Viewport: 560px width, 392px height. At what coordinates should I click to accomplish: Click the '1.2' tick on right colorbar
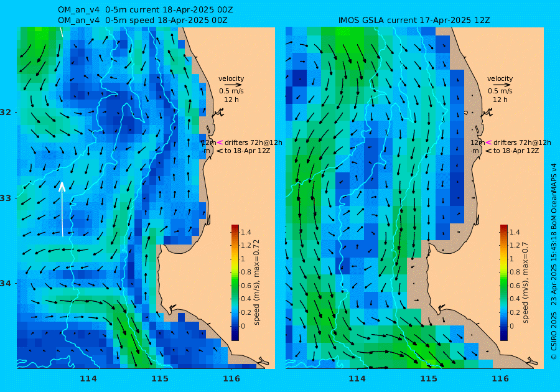point(515,245)
